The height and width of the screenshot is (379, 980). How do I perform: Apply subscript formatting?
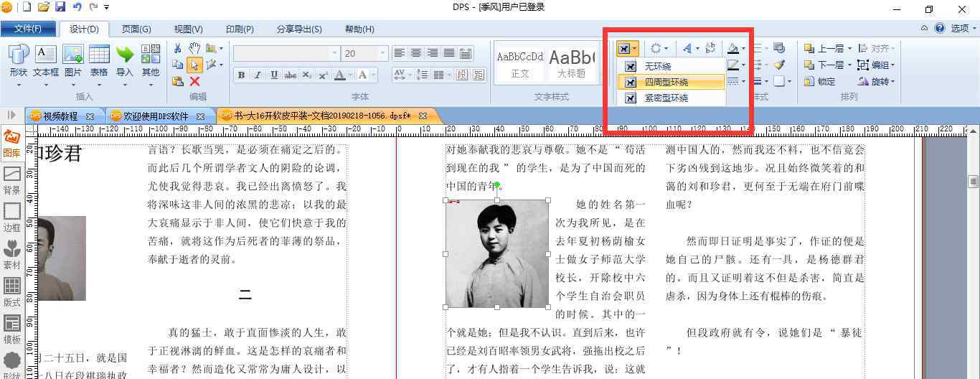click(307, 75)
